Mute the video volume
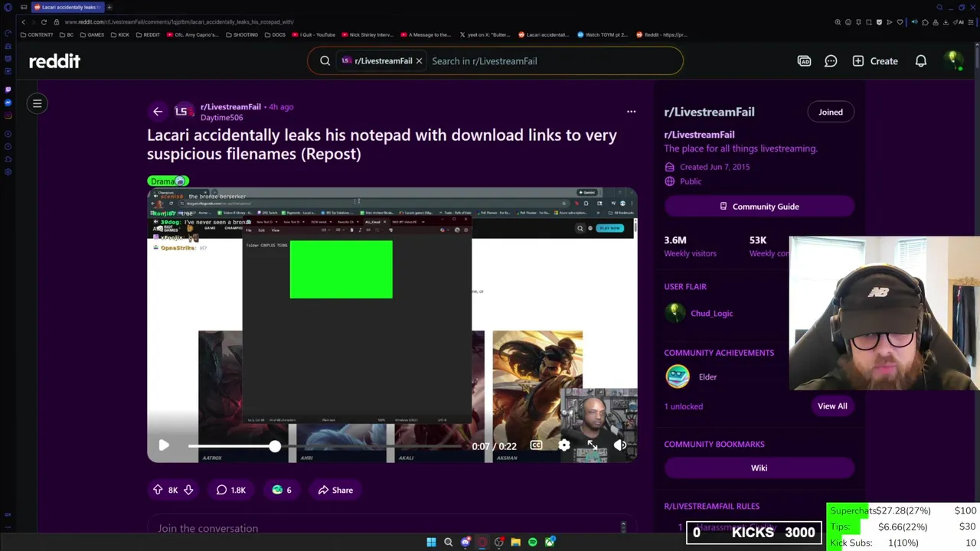Image resolution: width=980 pixels, height=551 pixels. click(621, 445)
